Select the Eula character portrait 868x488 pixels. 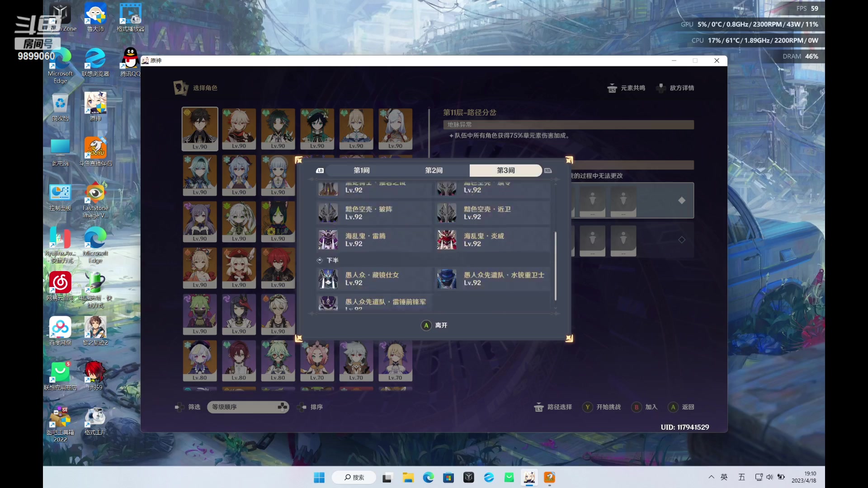(x=200, y=175)
